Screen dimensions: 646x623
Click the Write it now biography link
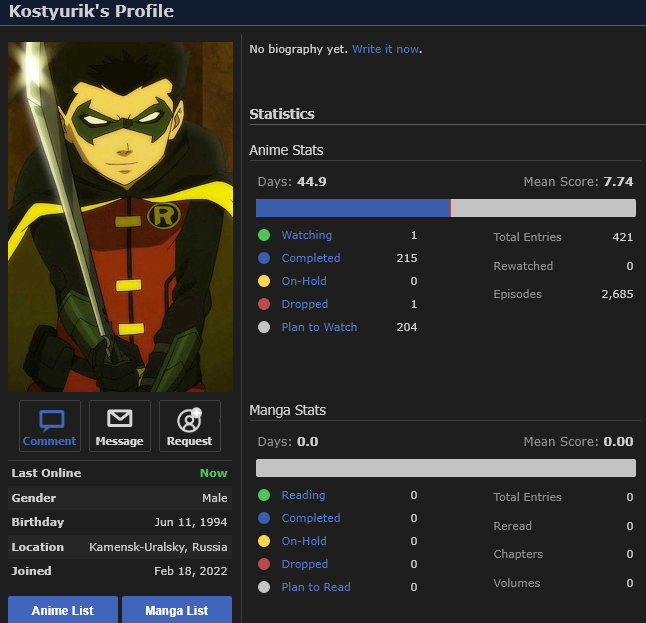[x=386, y=49]
